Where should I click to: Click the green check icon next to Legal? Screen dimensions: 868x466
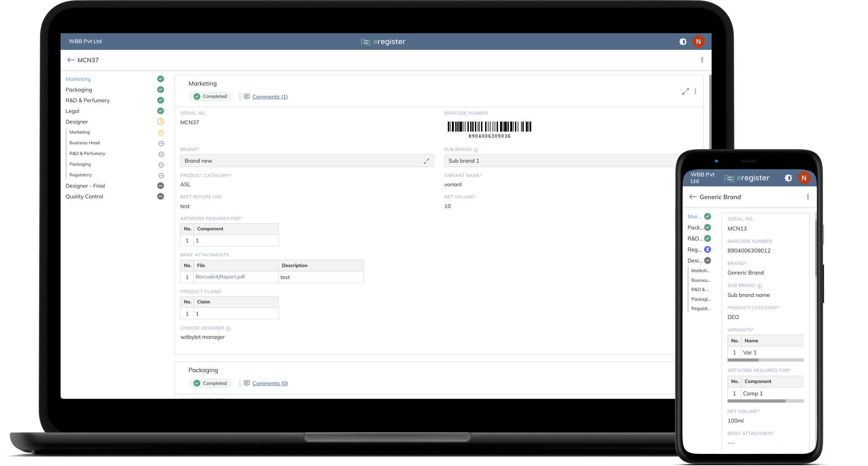click(x=161, y=111)
